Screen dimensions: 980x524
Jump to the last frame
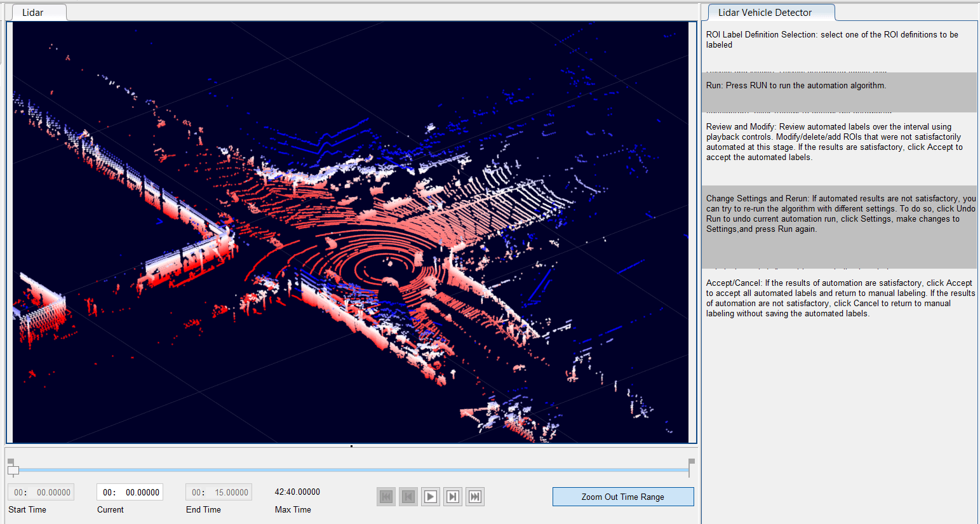coord(475,497)
